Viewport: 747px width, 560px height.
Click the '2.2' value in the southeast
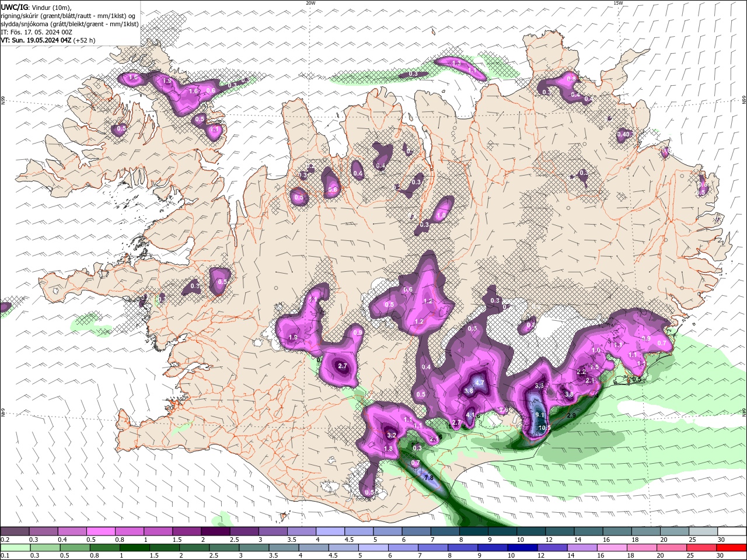tap(581, 372)
